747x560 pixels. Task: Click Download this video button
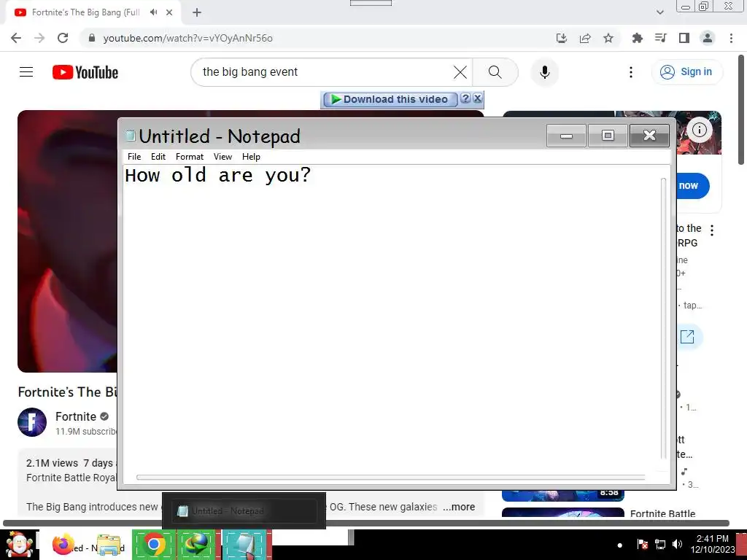point(390,99)
